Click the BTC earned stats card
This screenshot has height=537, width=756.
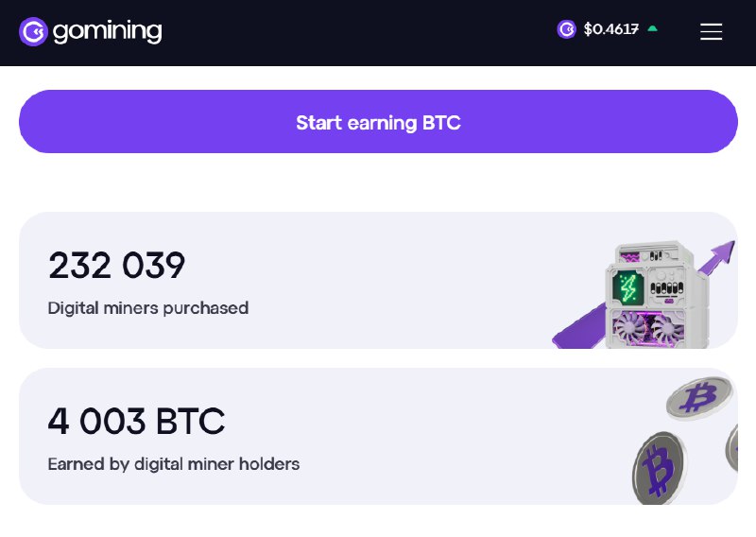tap(378, 436)
